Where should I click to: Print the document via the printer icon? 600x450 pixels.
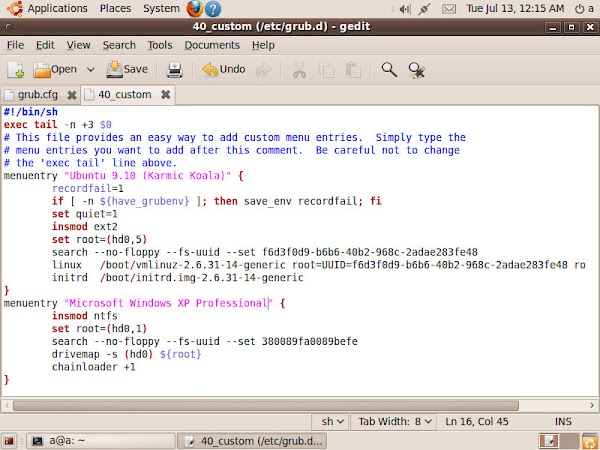[x=174, y=70]
